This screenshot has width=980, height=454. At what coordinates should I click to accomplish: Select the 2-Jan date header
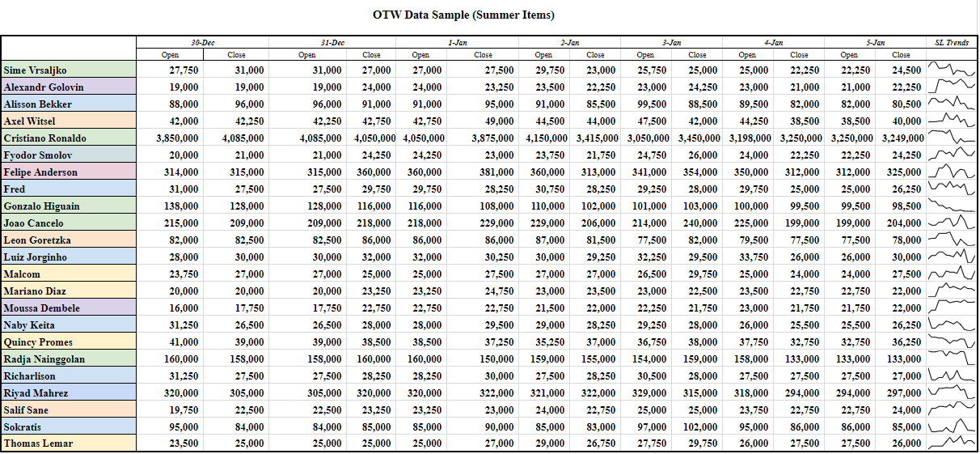569,42
